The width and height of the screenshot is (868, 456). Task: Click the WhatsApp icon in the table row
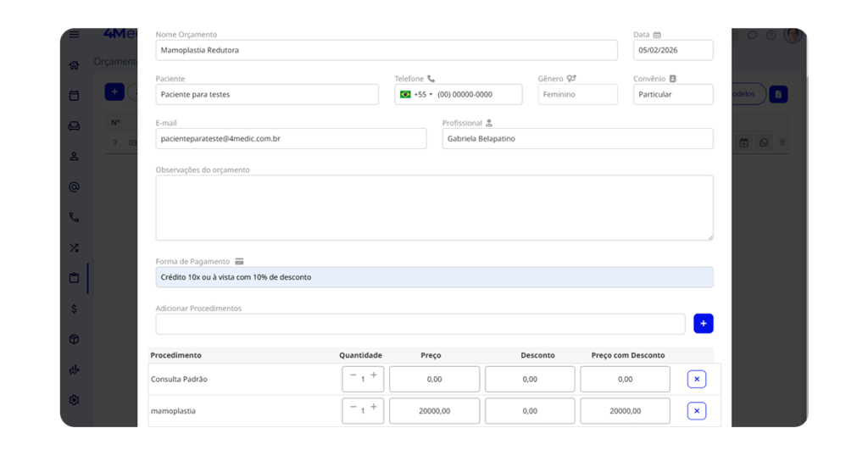[x=764, y=143]
